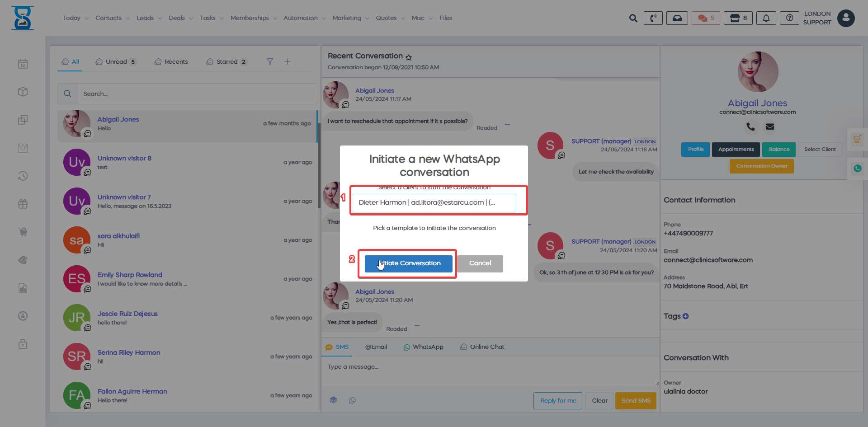Click the Search conversations input field
This screenshot has height=427, width=868.
(x=197, y=94)
